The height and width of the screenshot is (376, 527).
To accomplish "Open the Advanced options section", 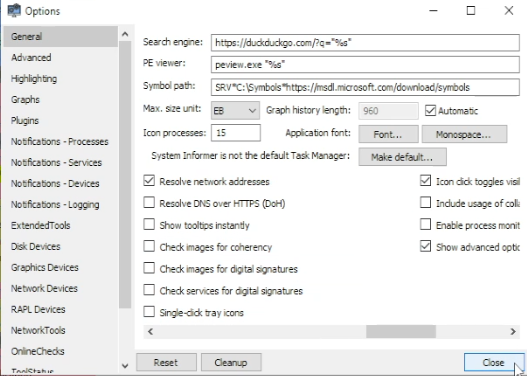I will (61, 57).
